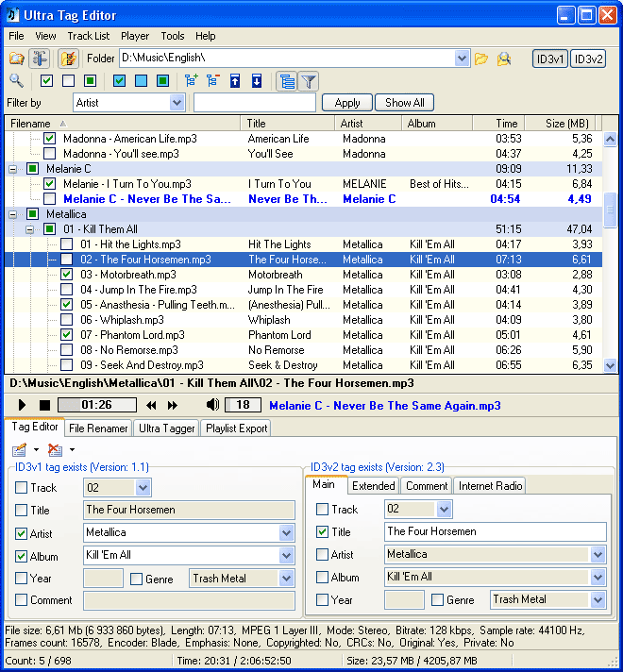Enable the ID3v1 Year checkbox
The image size is (623, 672).
(x=22, y=579)
